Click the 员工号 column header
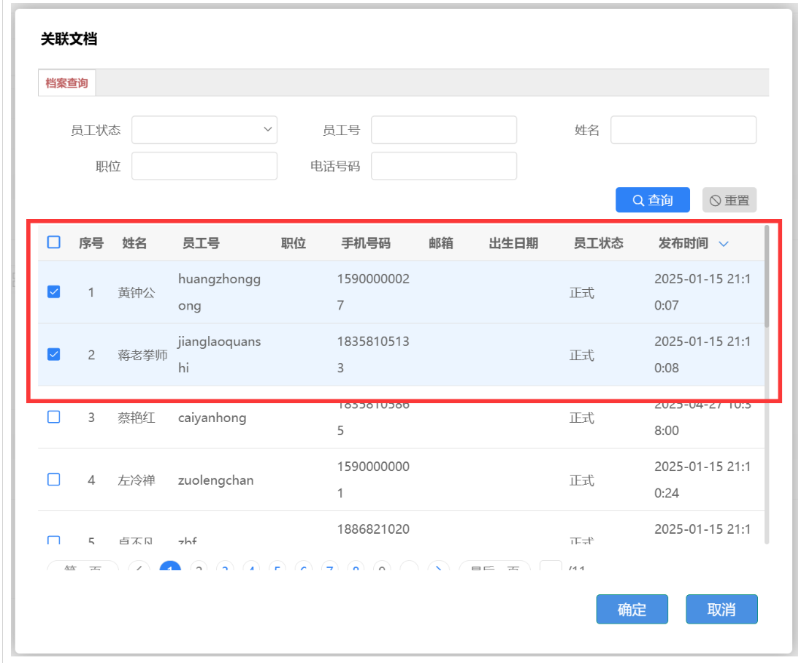 (x=201, y=244)
